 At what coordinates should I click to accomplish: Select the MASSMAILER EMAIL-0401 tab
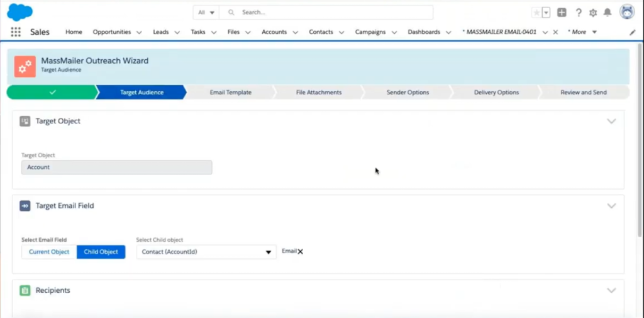click(499, 31)
